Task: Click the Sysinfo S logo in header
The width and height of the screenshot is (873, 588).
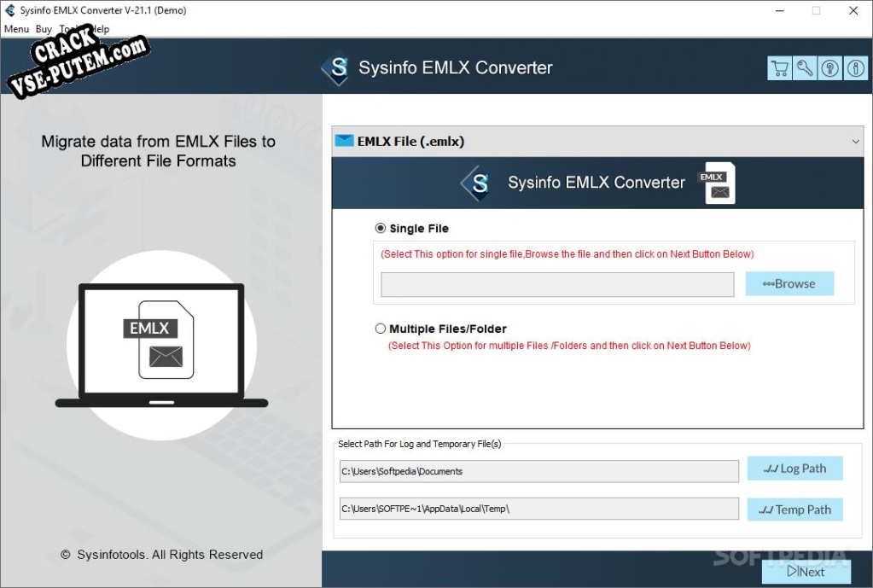Action: point(335,68)
